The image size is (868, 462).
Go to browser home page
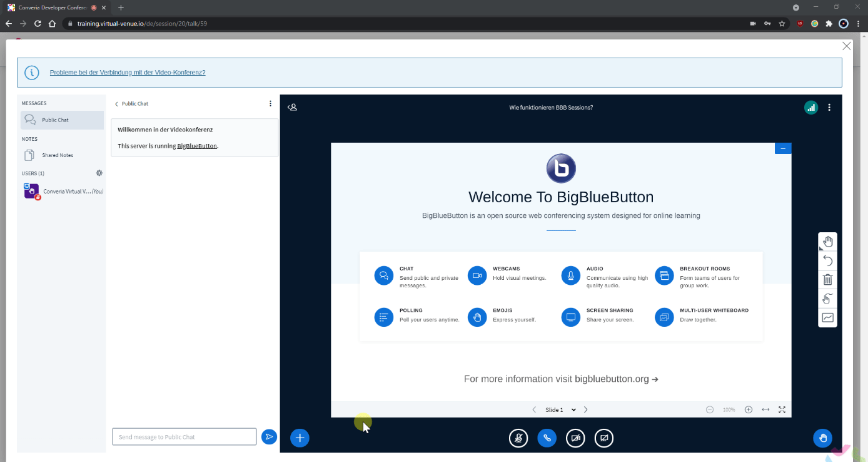53,24
